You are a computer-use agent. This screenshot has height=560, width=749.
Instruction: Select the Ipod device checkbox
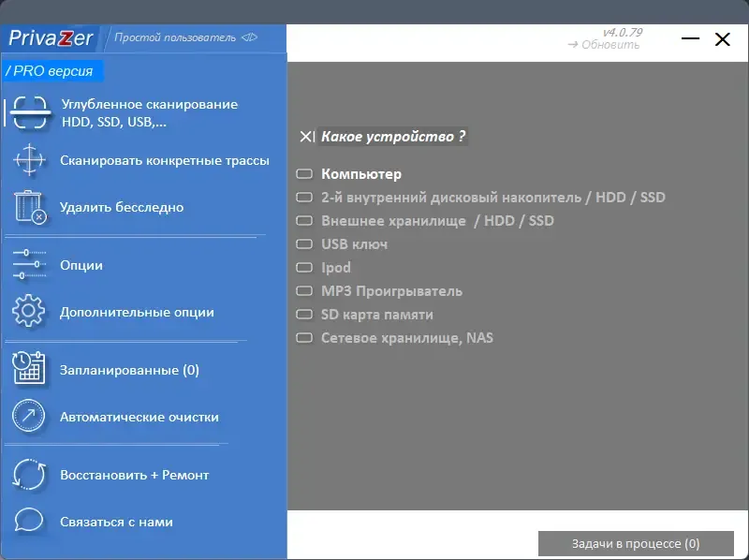[304, 267]
